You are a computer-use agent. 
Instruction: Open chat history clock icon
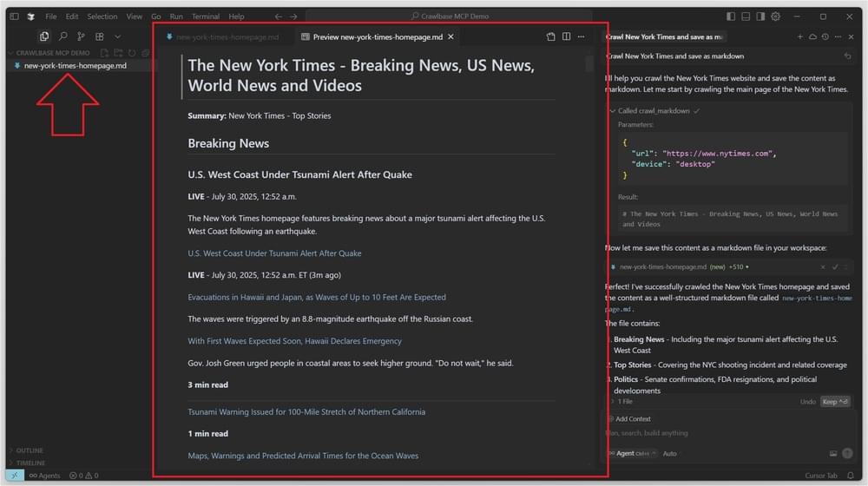click(825, 37)
